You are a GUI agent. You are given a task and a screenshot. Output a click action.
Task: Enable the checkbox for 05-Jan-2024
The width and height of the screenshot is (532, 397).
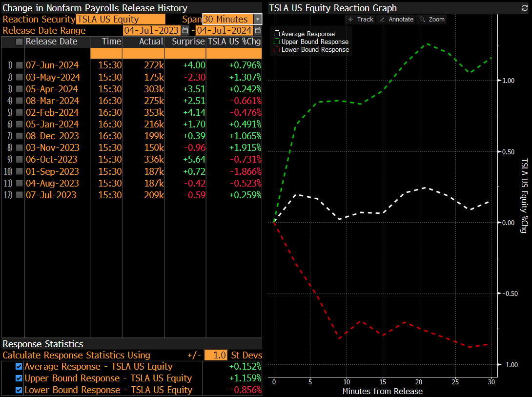click(x=20, y=124)
